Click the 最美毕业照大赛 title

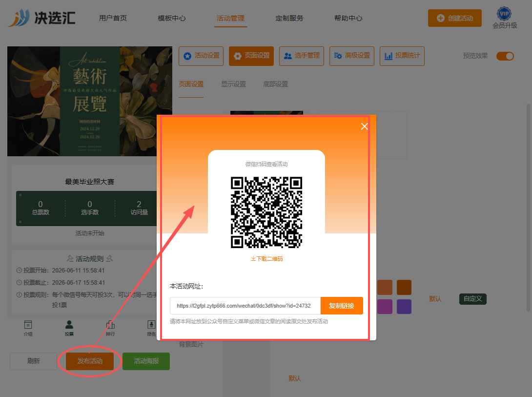(90, 182)
